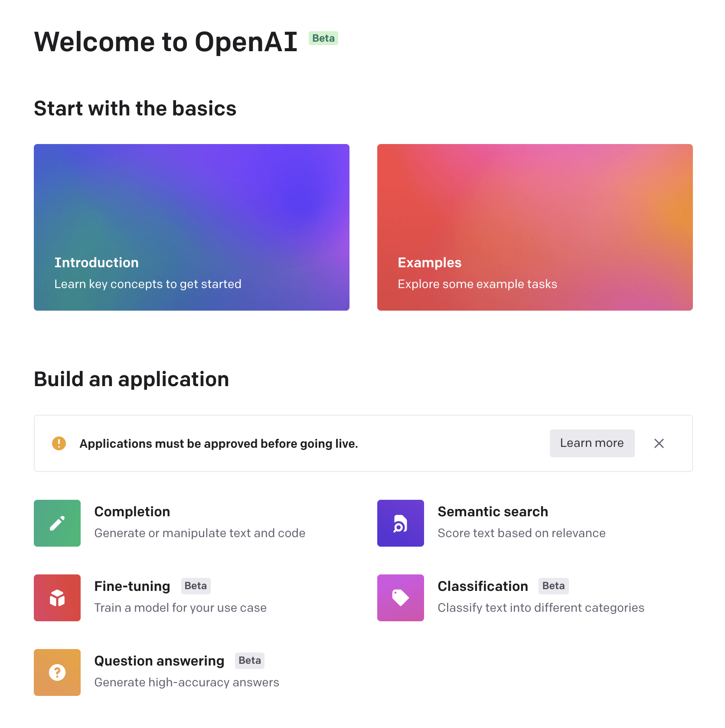Click 'Generate or manipulate text and code' description
This screenshot has height=728, width=725.
(200, 533)
